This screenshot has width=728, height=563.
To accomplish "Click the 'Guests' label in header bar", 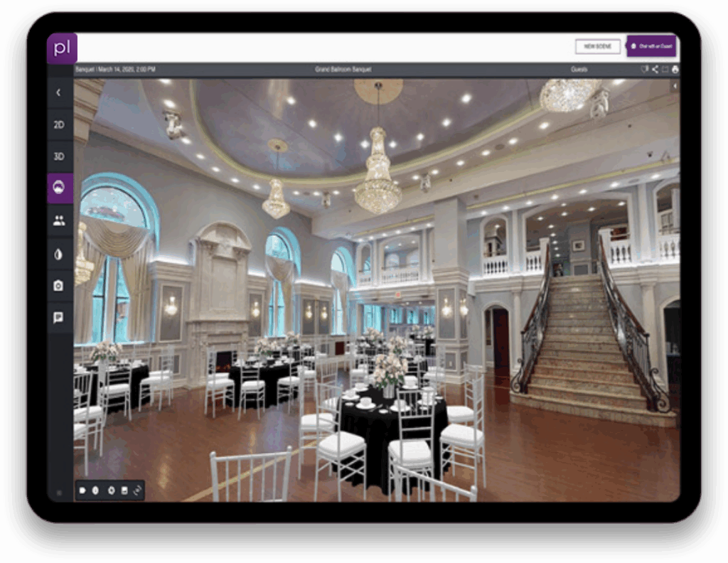I will pyautogui.click(x=579, y=70).
